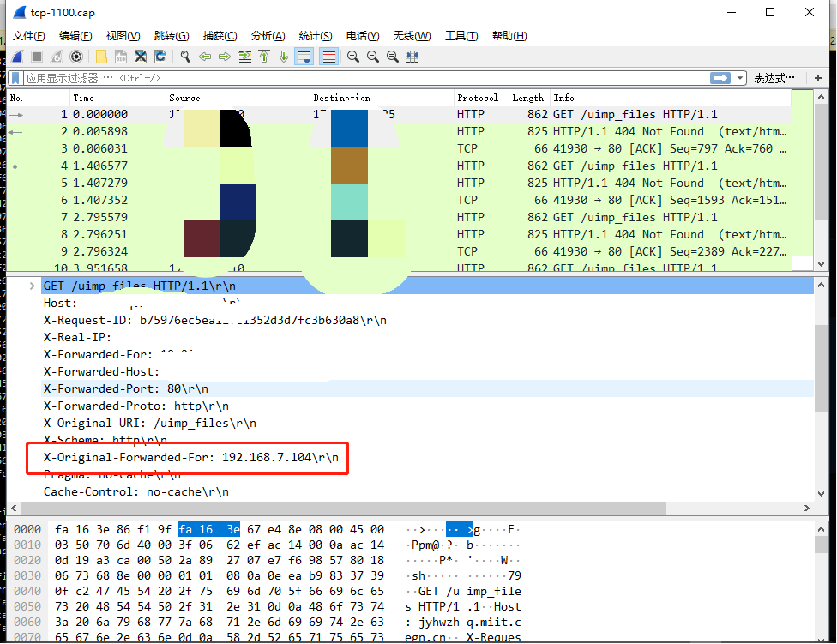Jump to the last packet

(284, 57)
